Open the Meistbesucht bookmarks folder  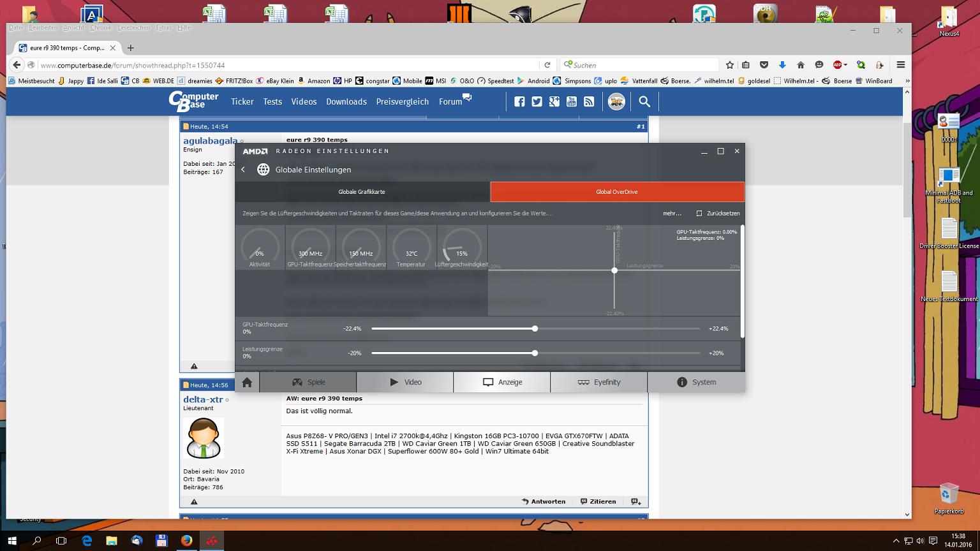pos(31,81)
